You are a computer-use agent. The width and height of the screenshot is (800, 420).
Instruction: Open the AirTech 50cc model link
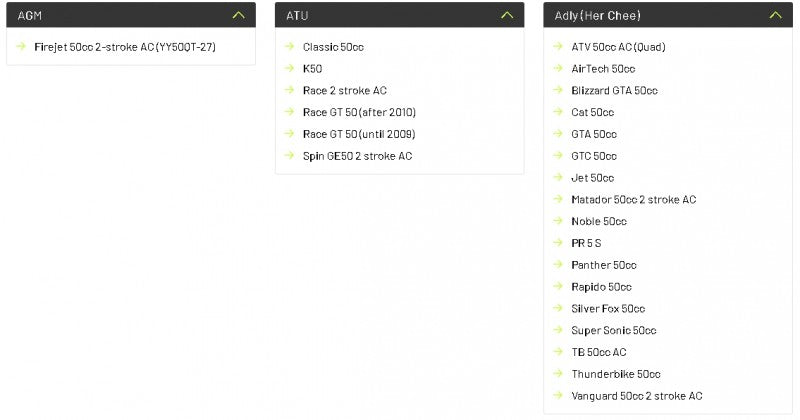603,68
